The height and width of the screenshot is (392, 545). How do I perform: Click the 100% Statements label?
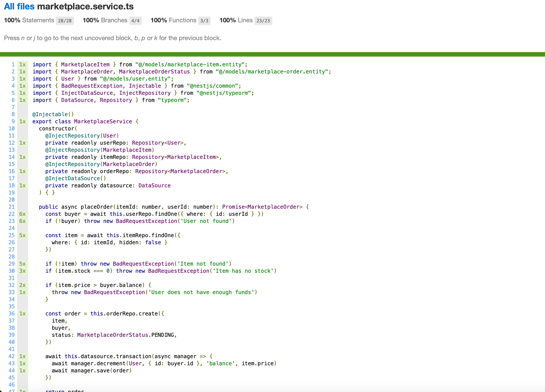[x=29, y=20]
